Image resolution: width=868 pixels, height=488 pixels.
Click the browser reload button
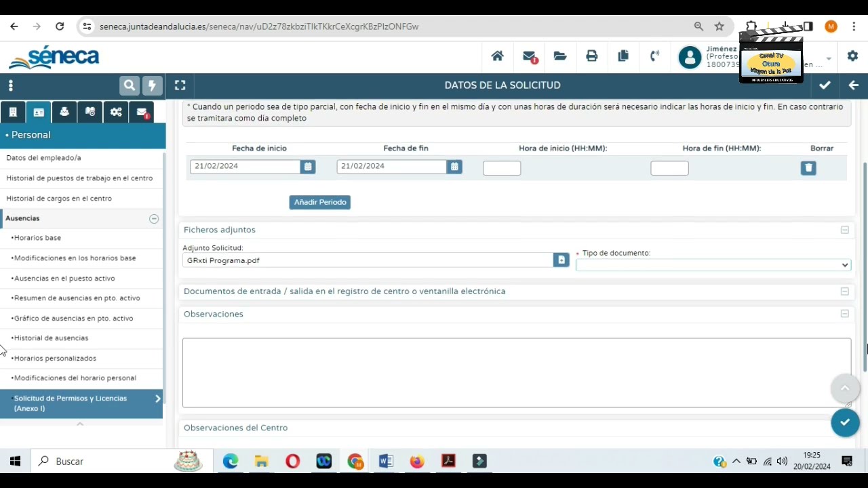point(60,26)
